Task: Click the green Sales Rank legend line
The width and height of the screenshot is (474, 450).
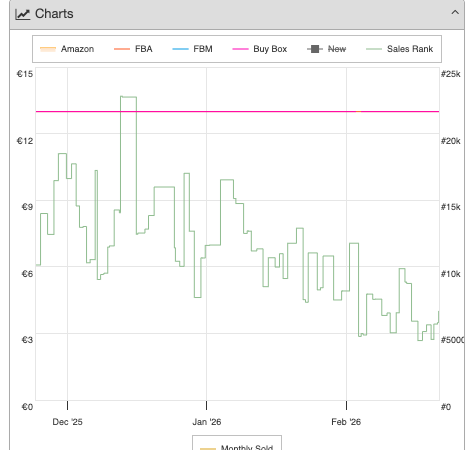Action: click(374, 49)
